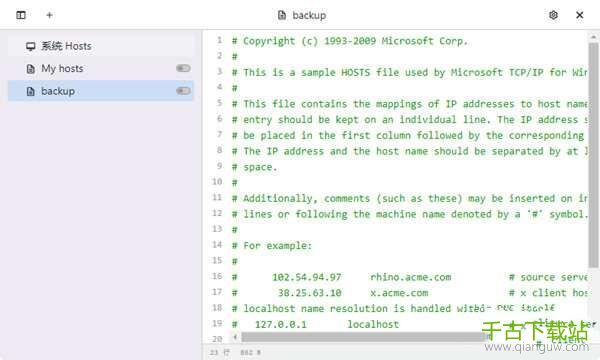Click line 14 'For example:' text
Image resolution: width=600 pixels, height=360 pixels.
point(277,245)
